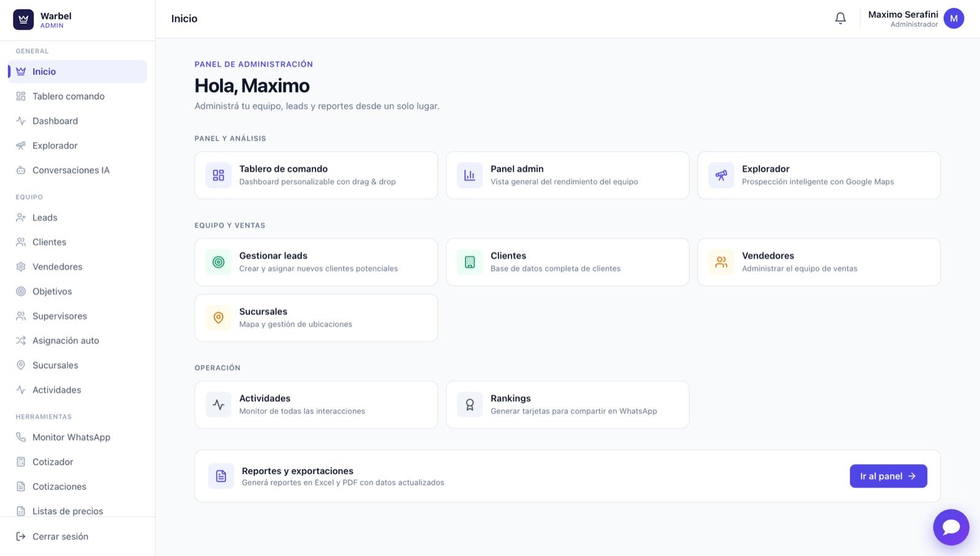Click the Sucursales card map pin icon
The width and height of the screenshot is (980, 556).
coord(219,318)
